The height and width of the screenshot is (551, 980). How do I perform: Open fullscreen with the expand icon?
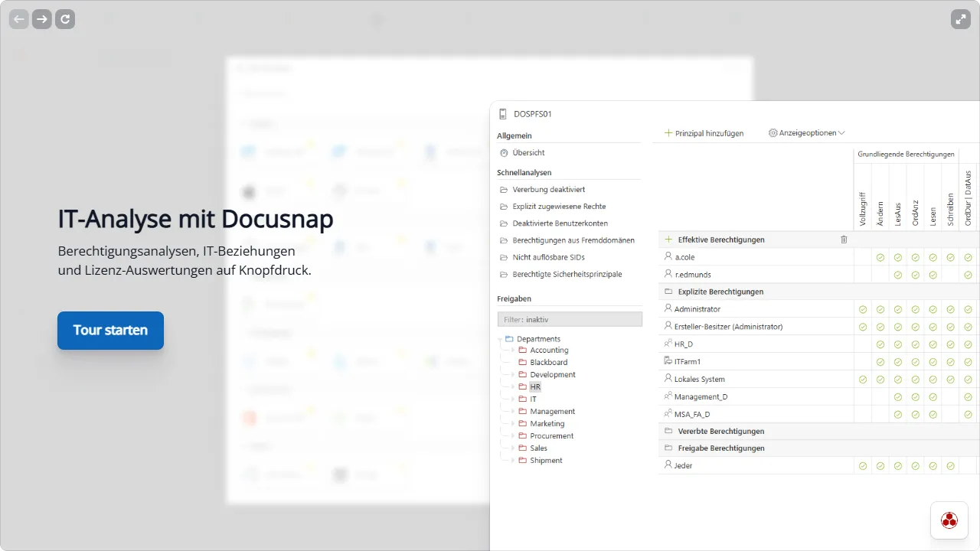click(x=961, y=19)
